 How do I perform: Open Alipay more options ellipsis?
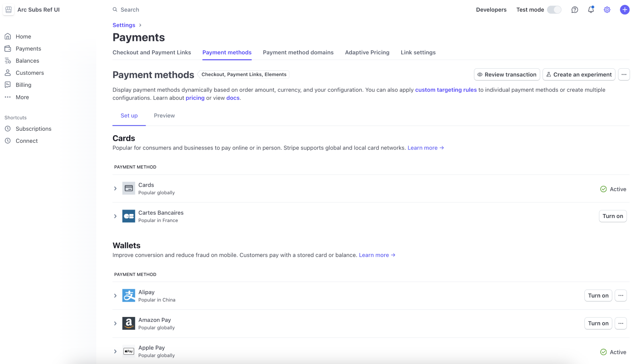pyautogui.click(x=621, y=296)
